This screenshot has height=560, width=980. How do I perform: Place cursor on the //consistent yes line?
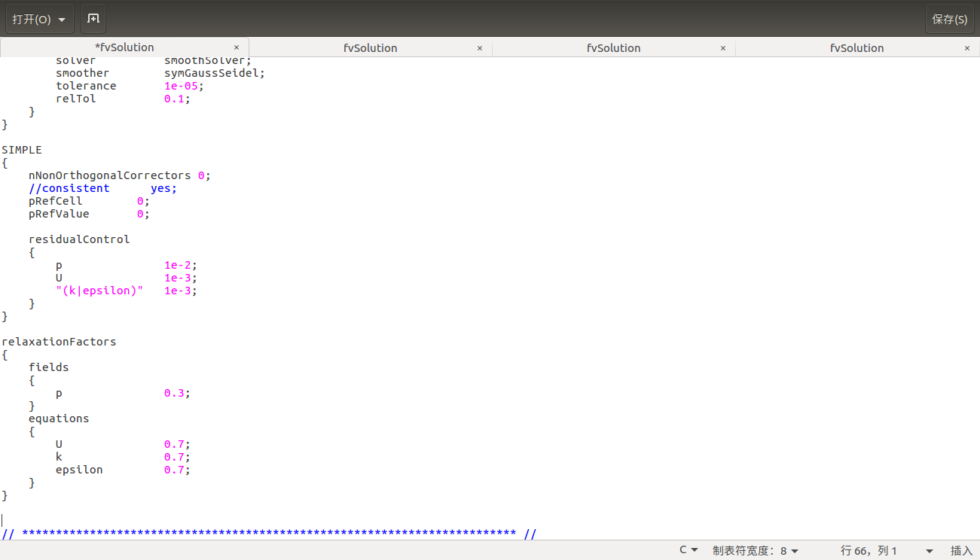pyautogui.click(x=102, y=188)
